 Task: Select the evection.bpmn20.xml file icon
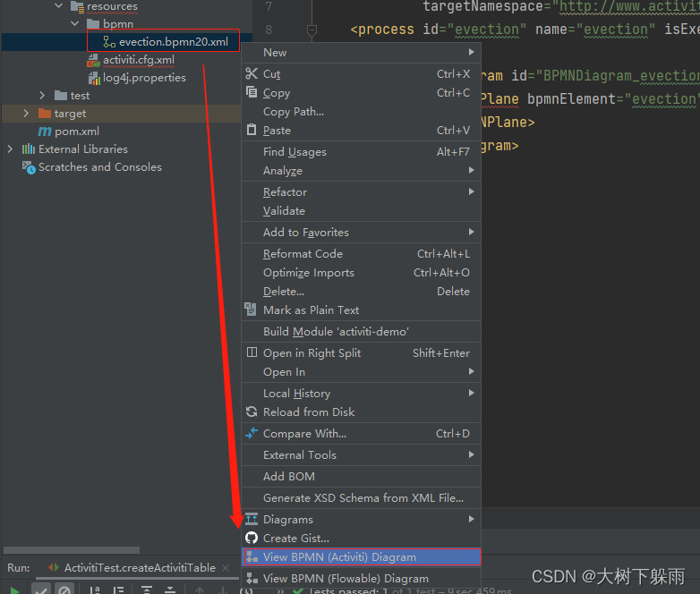tap(109, 42)
